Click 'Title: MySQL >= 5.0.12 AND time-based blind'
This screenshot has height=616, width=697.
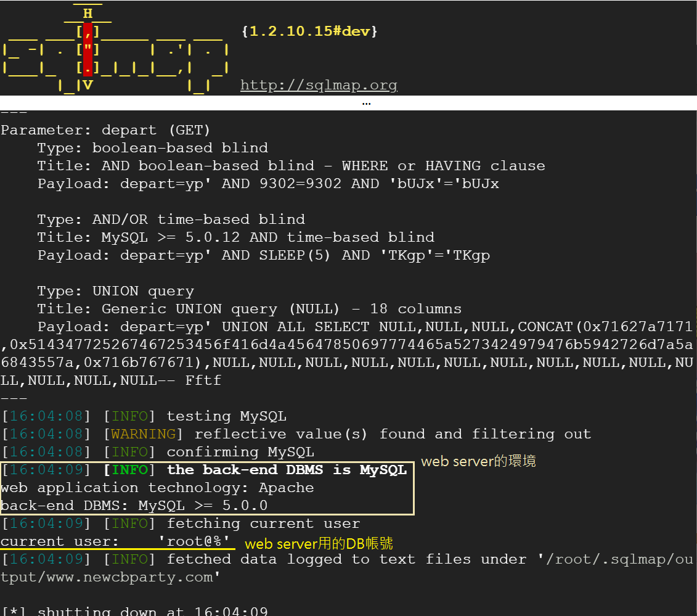[235, 237]
